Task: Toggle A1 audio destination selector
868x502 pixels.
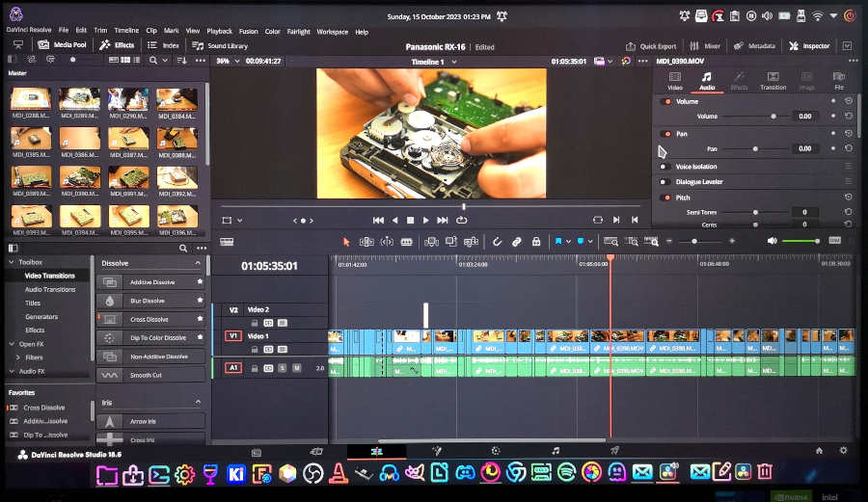Action: tap(233, 368)
